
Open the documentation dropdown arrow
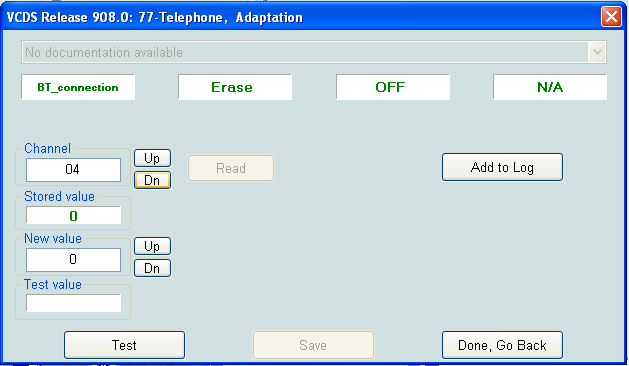click(x=597, y=52)
